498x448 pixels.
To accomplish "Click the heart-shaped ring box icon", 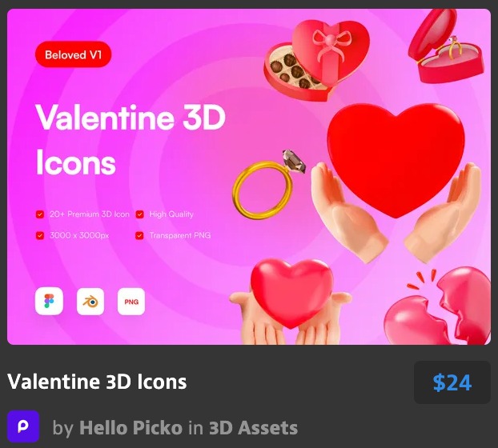I will (446, 45).
